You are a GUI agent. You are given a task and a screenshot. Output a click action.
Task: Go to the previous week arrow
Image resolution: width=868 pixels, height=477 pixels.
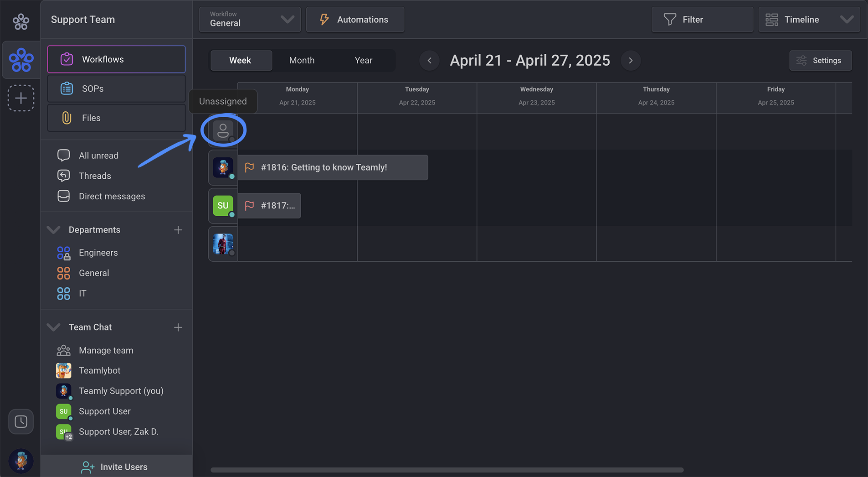(x=429, y=60)
